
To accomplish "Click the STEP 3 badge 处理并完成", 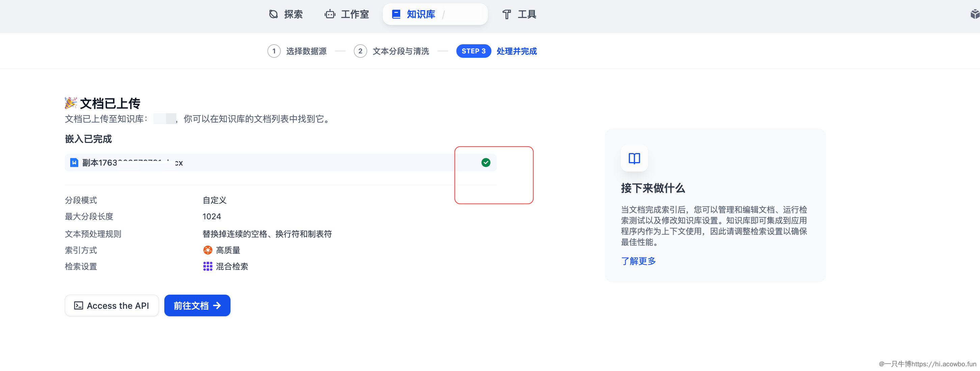I will pos(473,51).
